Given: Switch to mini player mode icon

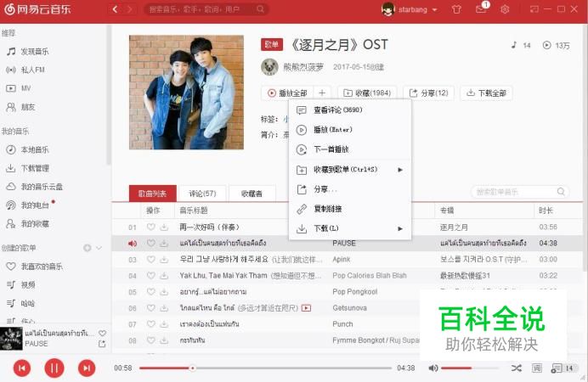Looking at the screenshot, I should [534, 9].
